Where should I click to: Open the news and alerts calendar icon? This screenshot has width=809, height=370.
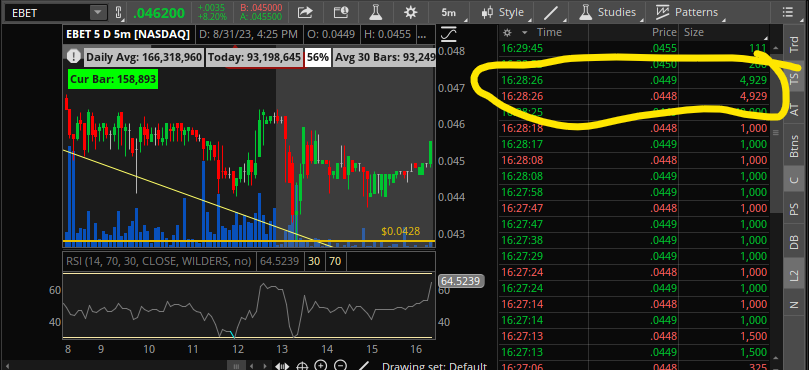341,12
